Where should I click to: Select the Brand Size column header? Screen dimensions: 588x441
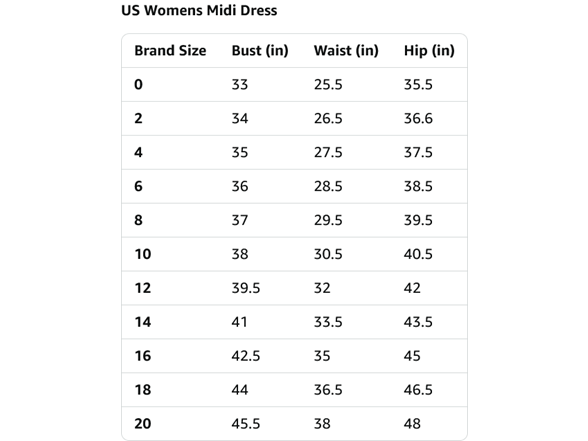tap(170, 51)
